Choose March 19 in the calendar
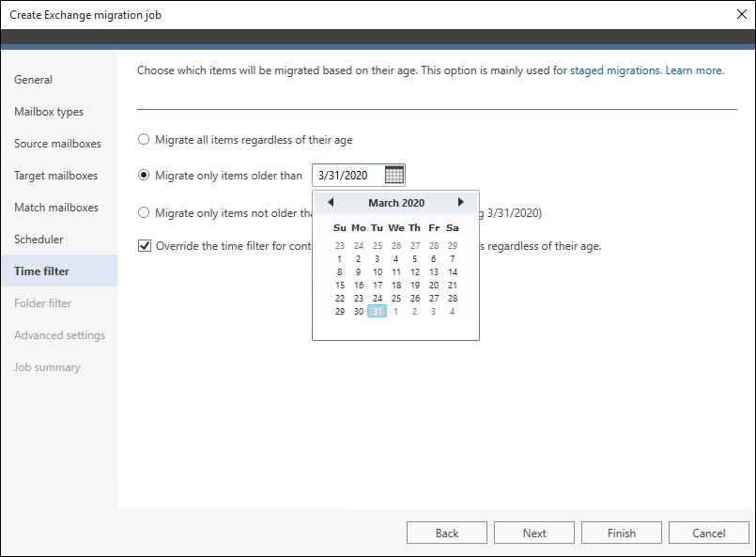The image size is (756, 557). [x=415, y=286]
